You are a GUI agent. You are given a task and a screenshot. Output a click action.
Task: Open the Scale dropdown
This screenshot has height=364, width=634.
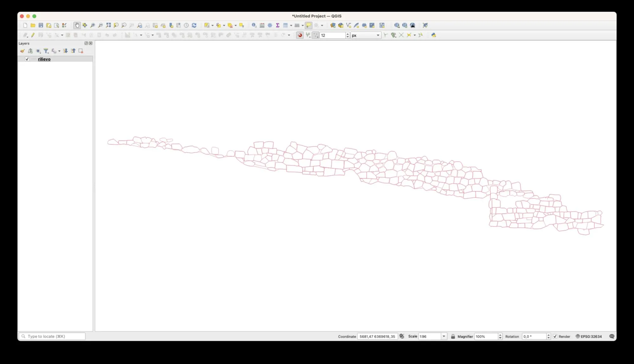pos(444,336)
